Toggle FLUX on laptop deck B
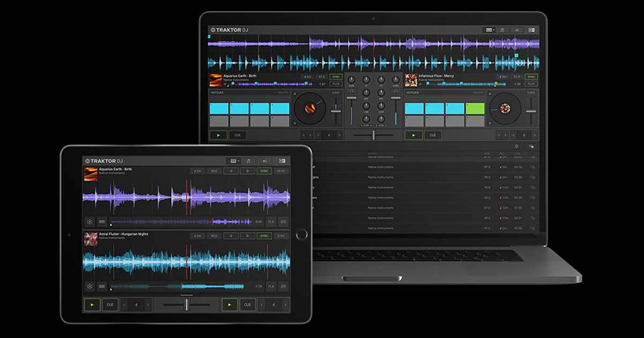 coord(531,84)
